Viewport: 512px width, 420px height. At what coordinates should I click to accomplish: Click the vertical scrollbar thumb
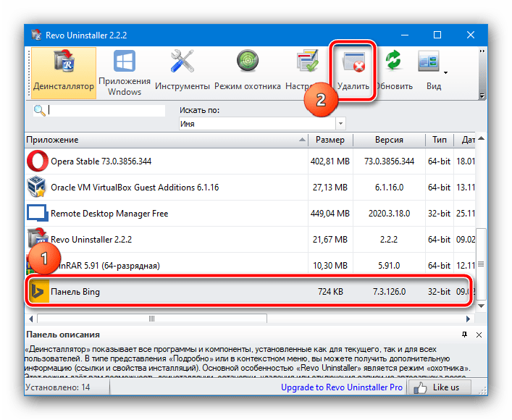click(x=481, y=264)
